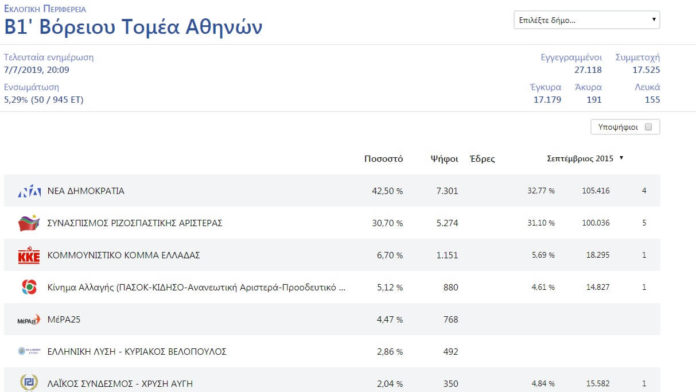Click the red KKE party logo
Viewport: 696px width, 392px height.
tap(29, 255)
